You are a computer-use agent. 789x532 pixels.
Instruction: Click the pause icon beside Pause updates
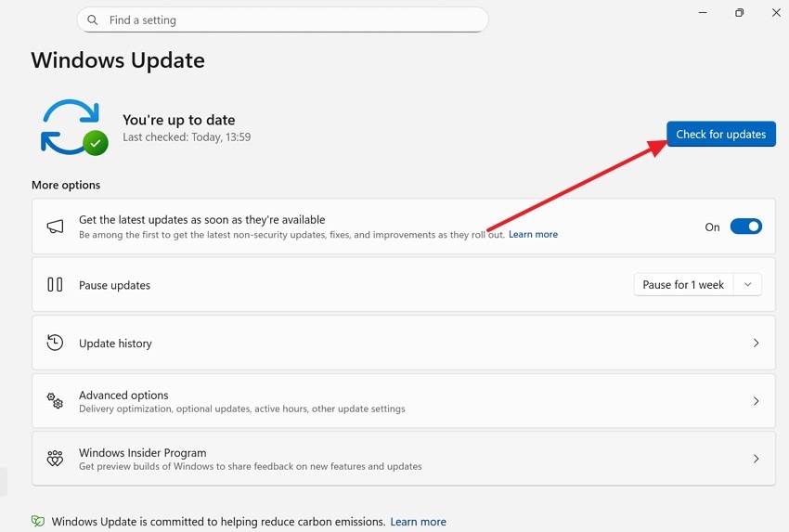pos(55,285)
